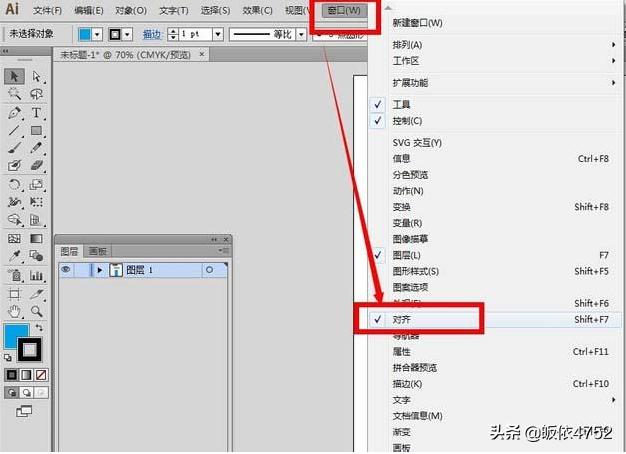The height and width of the screenshot is (454, 626).
Task: Enable Draw Behind mode
Action: tap(26, 393)
